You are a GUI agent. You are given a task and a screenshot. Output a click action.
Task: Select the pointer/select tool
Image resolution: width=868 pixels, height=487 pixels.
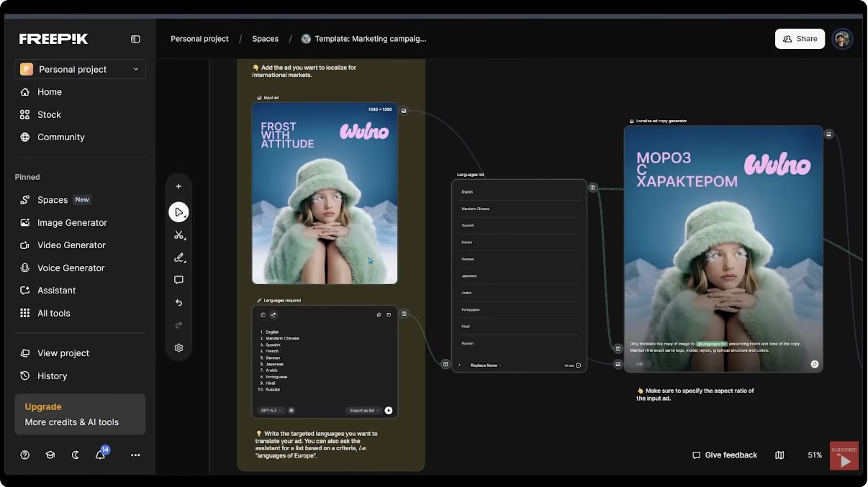click(178, 212)
